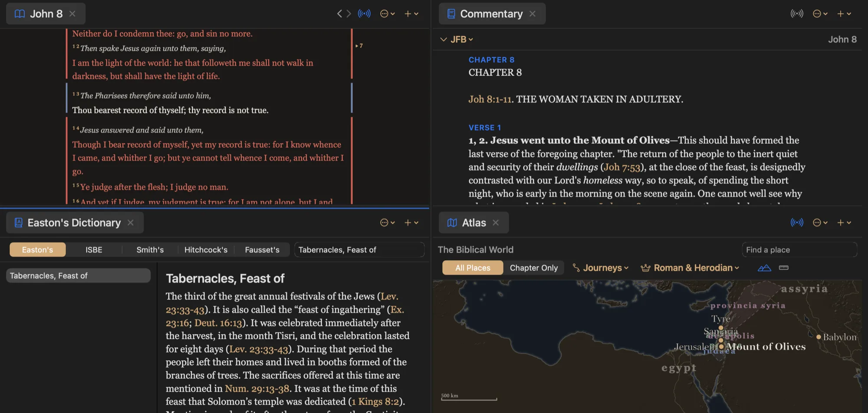Select the Easton's dictionary tab
The width and height of the screenshot is (868, 413).
(38, 250)
